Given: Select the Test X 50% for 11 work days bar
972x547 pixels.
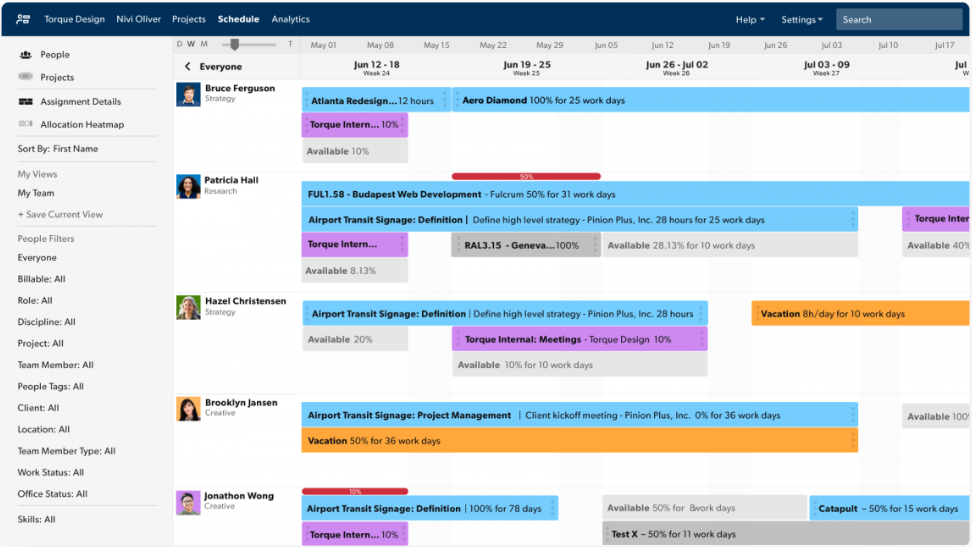Looking at the screenshot, I should pyautogui.click(x=786, y=533).
